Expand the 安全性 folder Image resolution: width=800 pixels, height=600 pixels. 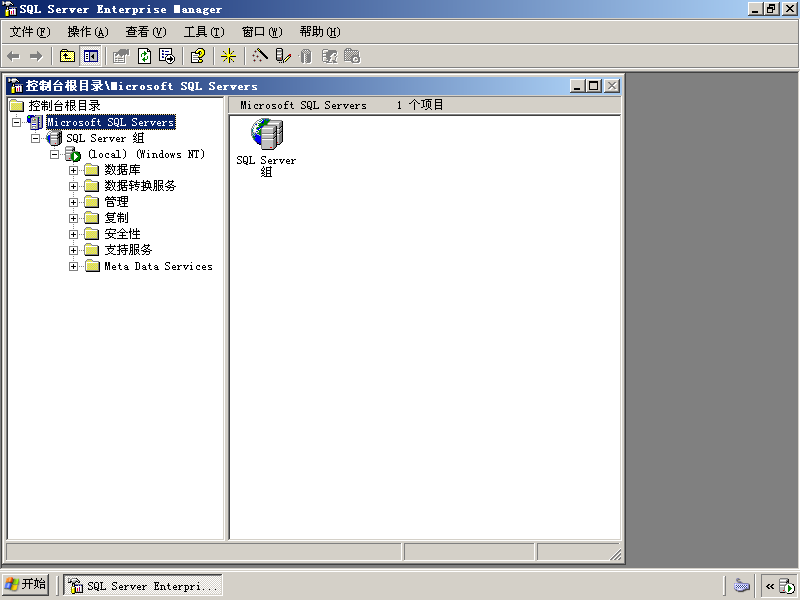coord(73,234)
